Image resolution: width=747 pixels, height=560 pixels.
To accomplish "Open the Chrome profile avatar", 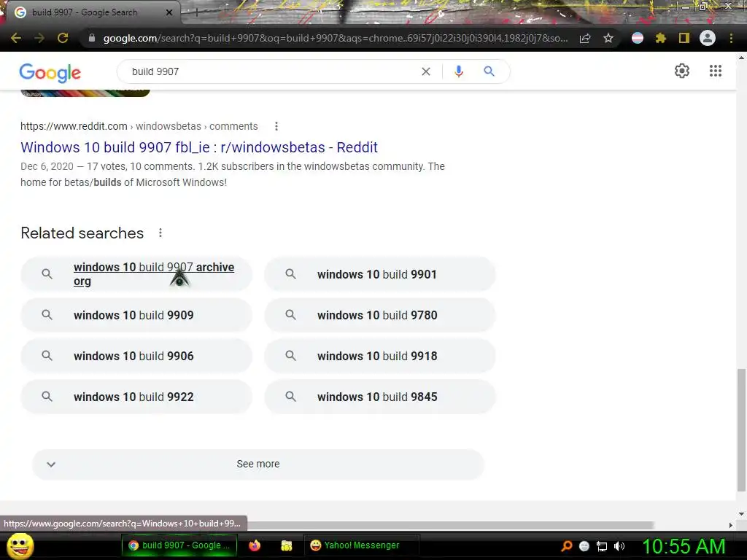I will pyautogui.click(x=708, y=38).
